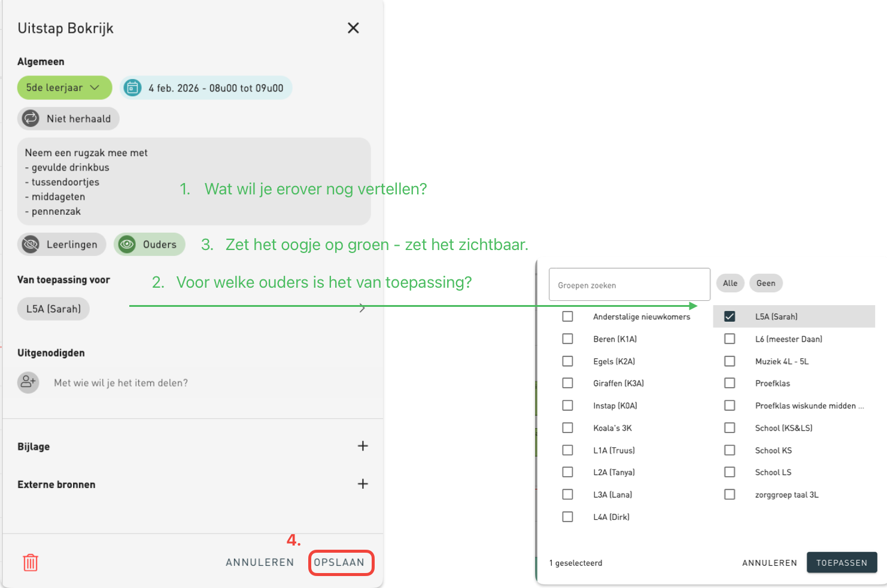Check Proefklas checkbox
This screenshot has width=887, height=588.
[730, 383]
